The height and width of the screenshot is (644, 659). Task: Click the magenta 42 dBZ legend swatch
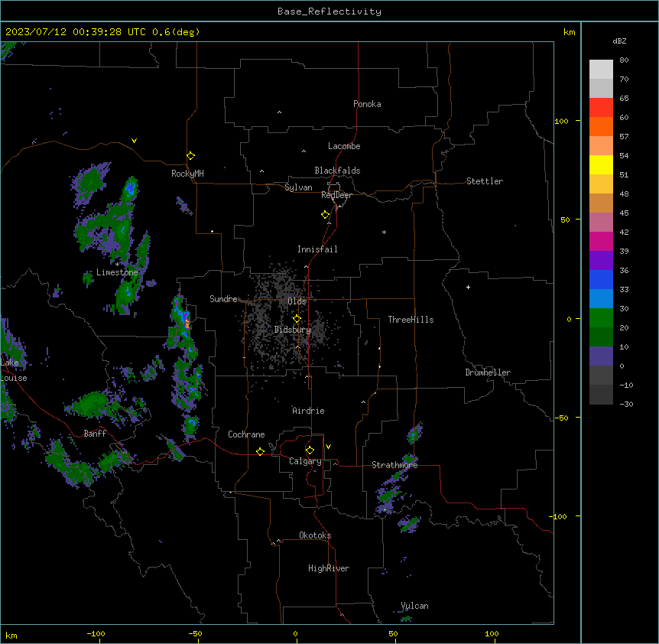click(601, 241)
